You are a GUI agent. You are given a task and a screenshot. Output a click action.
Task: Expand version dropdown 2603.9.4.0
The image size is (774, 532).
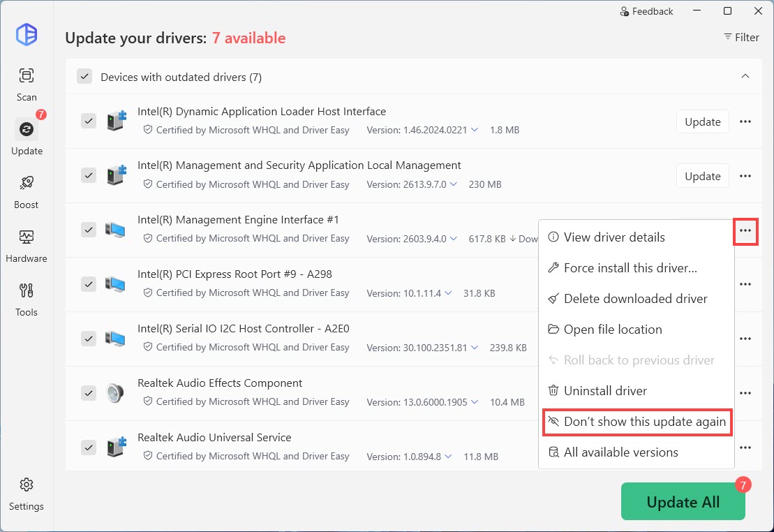click(453, 239)
